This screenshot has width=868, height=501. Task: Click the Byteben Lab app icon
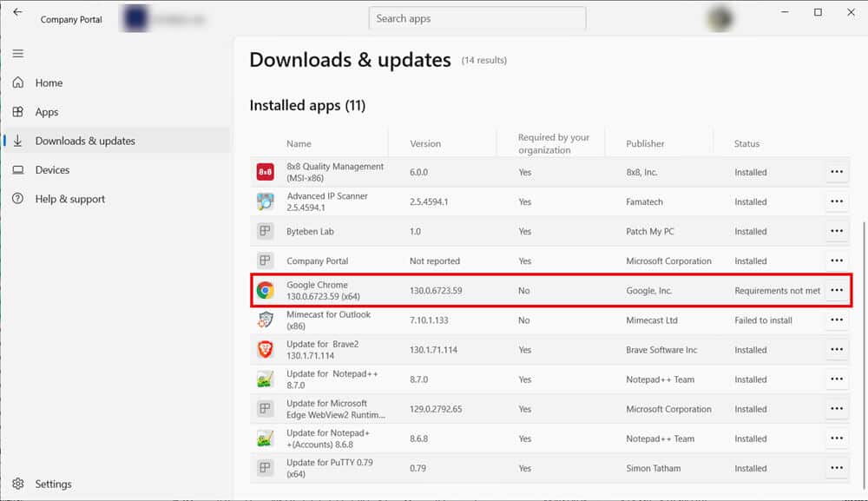(x=265, y=231)
